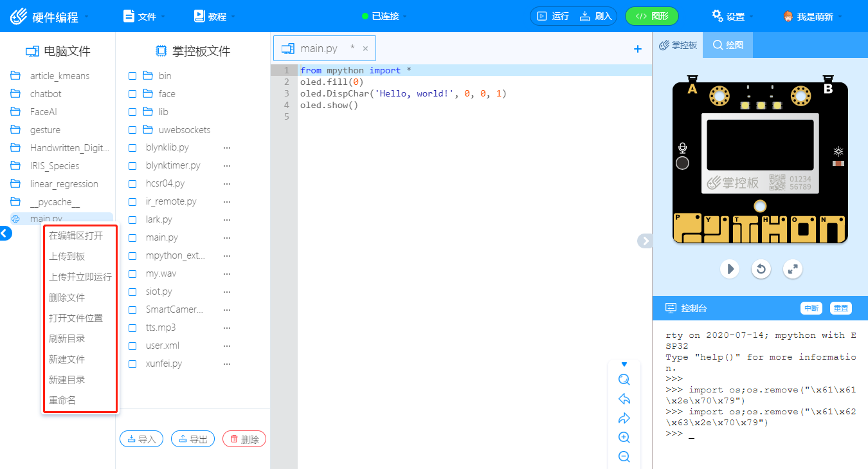Viewport: 868px width, 469px height.
Task: Click the search magnifier in editor tools
Action: (x=624, y=380)
